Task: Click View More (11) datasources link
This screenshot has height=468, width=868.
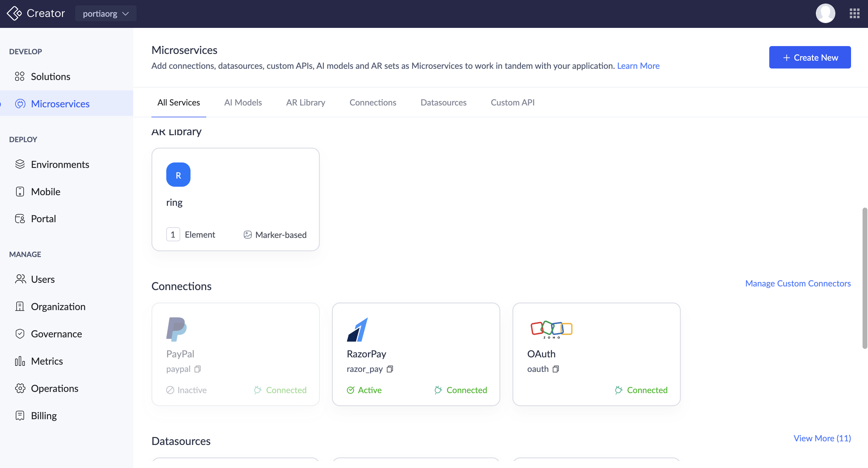Action: 822,438
